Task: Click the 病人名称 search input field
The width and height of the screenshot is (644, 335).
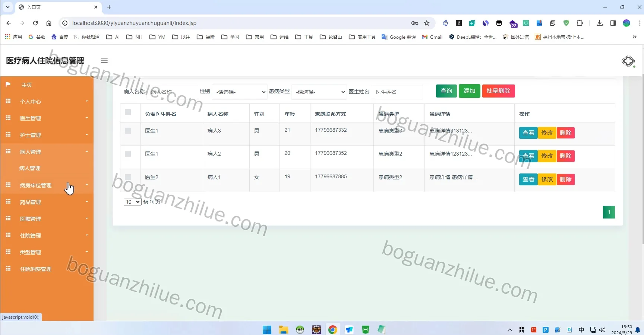Action: 172,92
